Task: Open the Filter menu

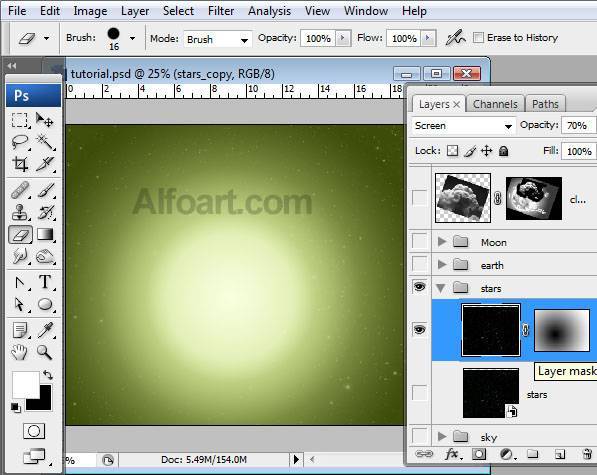Action: click(x=221, y=11)
